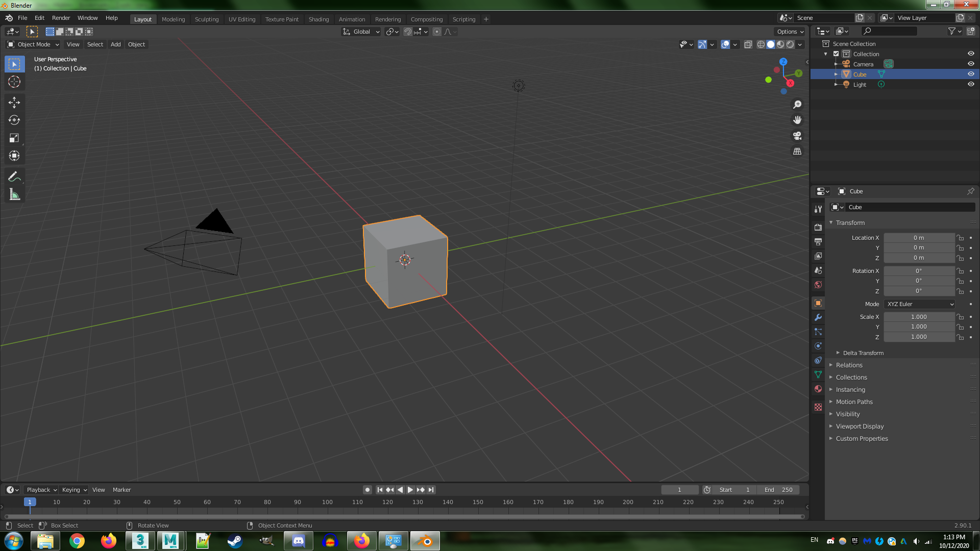Image resolution: width=980 pixels, height=551 pixels.
Task: Hide the Cube in outliner
Action: [971, 74]
